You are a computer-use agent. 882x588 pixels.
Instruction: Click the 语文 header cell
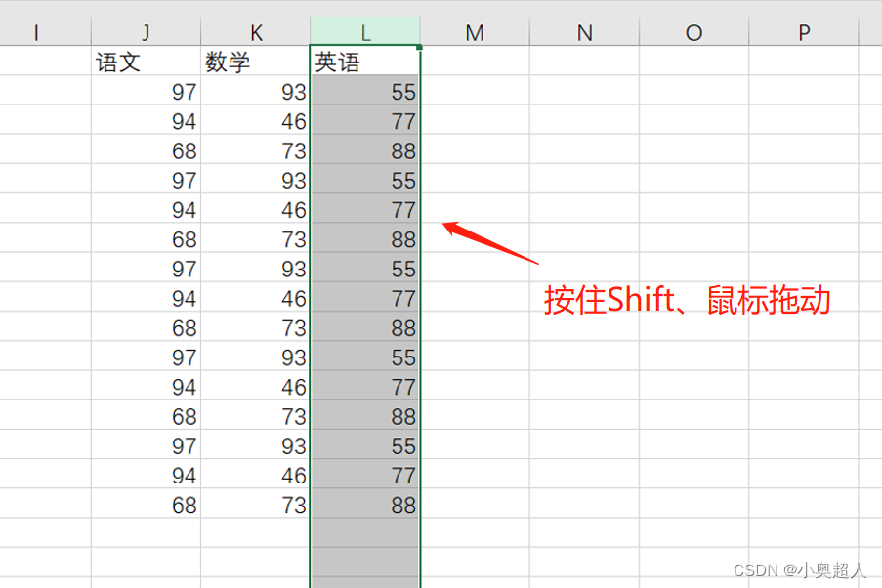[x=146, y=61]
